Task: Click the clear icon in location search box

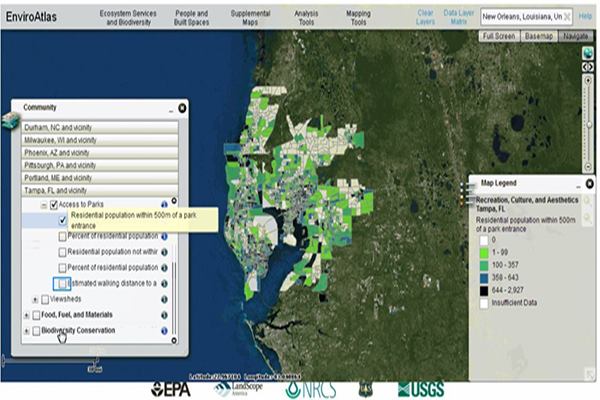Action: [x=569, y=17]
